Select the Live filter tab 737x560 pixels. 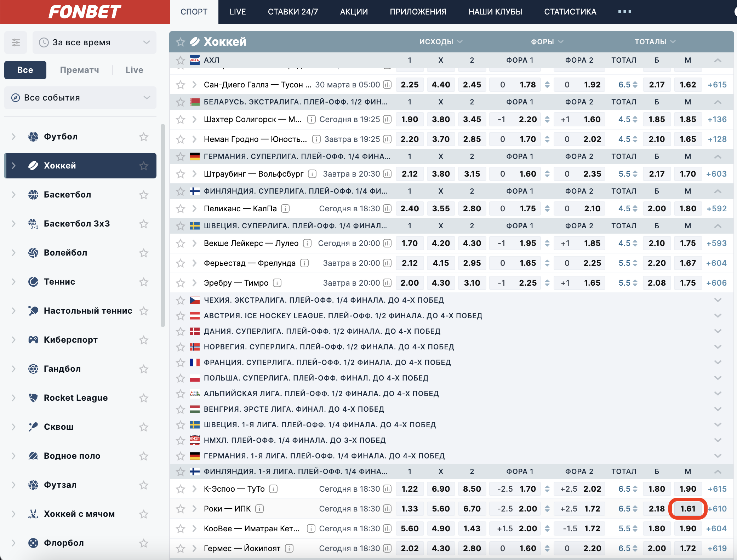click(134, 70)
